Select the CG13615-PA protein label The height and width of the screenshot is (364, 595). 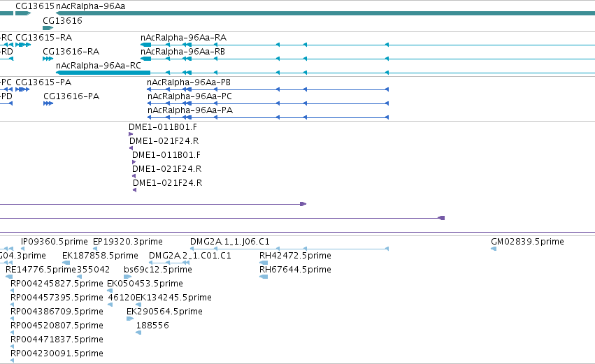[x=43, y=82]
